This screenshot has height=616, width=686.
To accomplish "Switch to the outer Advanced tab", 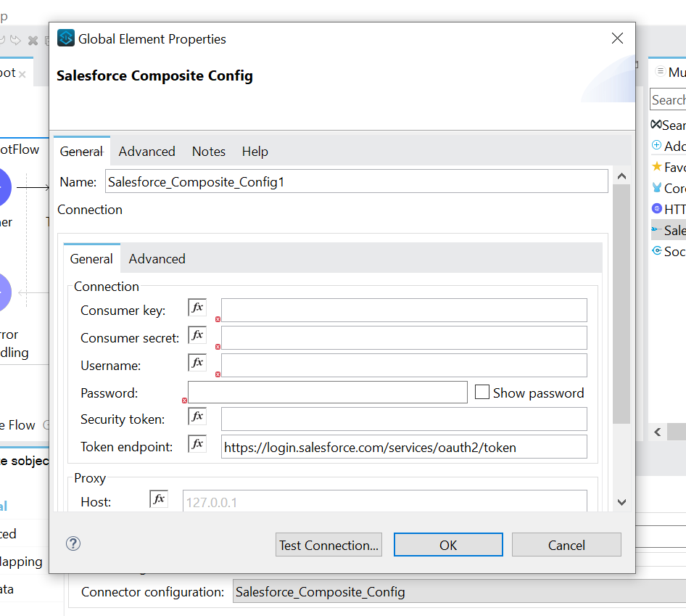I will tap(146, 152).
